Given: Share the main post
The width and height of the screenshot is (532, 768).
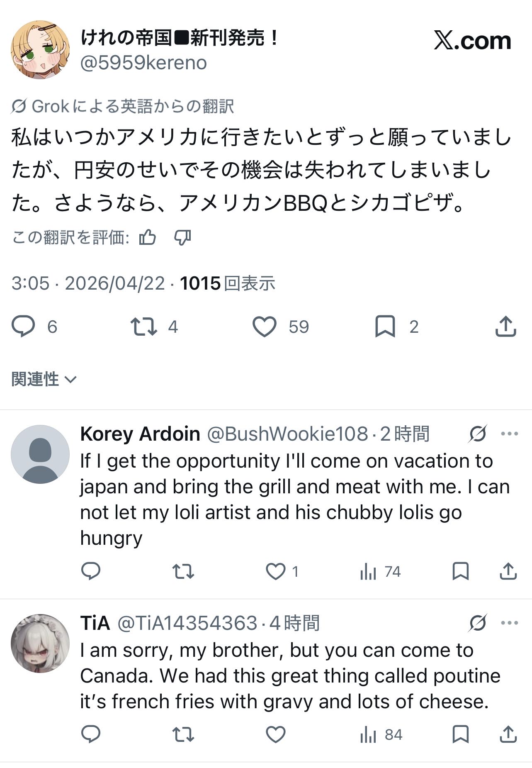Looking at the screenshot, I should click(505, 327).
